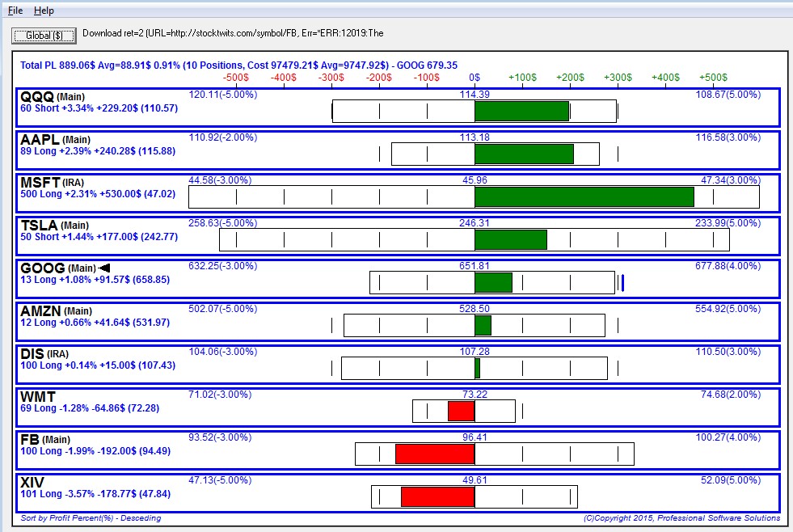This screenshot has height=532, width=793.
Task: Click the blue GOOG current price marker
Action: (x=622, y=283)
